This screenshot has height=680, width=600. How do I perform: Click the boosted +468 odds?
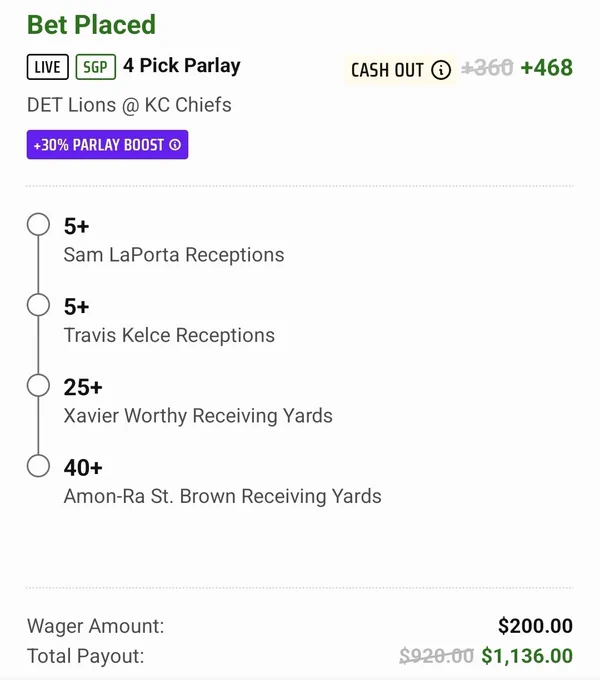(x=547, y=68)
